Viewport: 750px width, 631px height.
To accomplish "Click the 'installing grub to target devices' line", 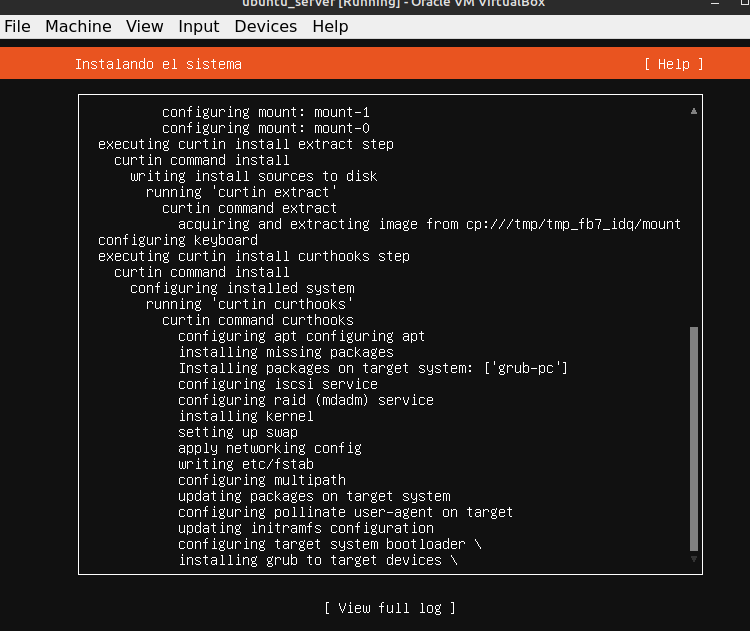I will click(317, 560).
